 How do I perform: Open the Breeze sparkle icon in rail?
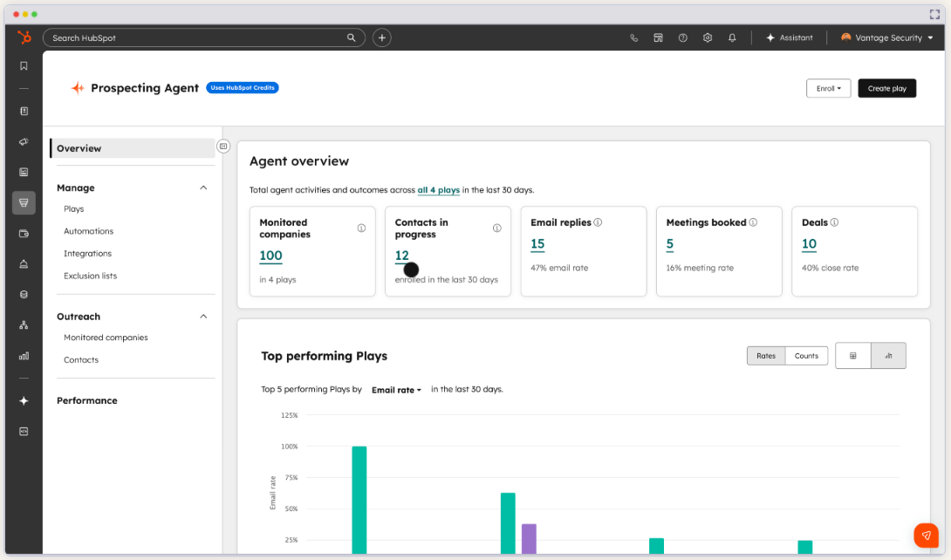coord(24,400)
